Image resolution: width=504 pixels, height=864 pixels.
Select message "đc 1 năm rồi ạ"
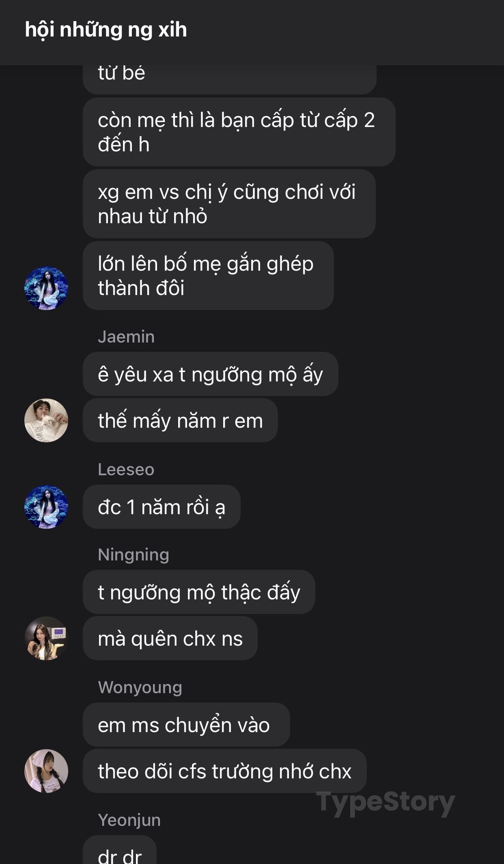pyautogui.click(x=162, y=507)
